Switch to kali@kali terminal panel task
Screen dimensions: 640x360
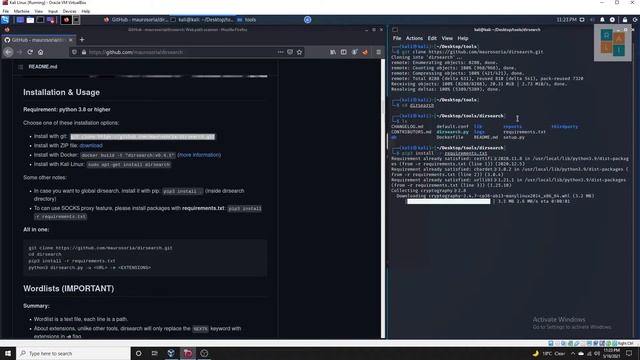click(x=202, y=20)
